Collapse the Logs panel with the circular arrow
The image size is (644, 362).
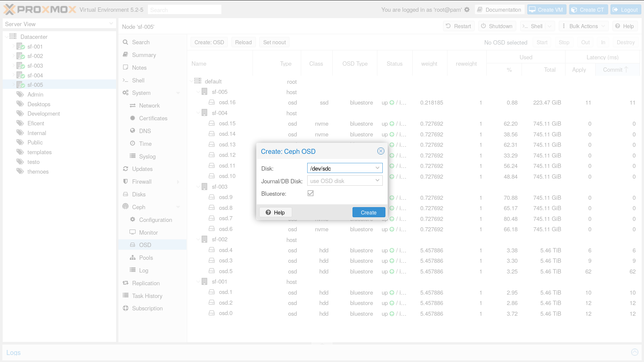coord(635,352)
